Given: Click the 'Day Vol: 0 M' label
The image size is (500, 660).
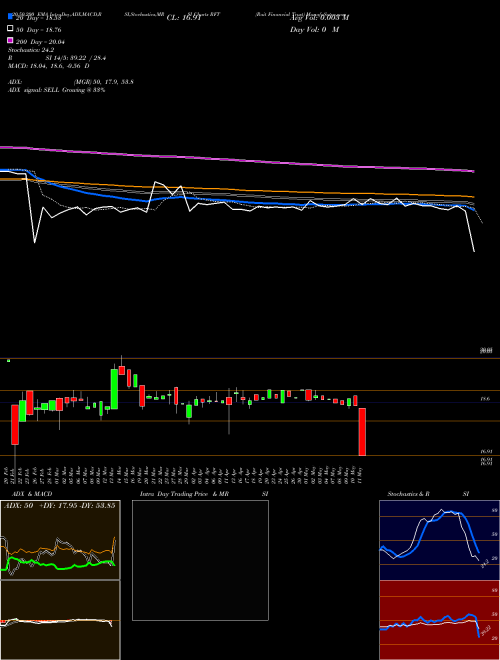Looking at the screenshot, I should (x=314, y=29).
